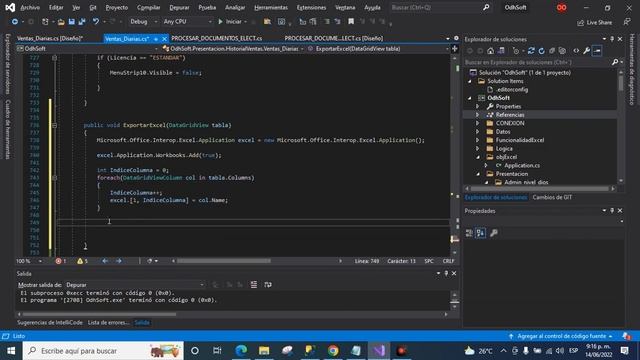Click Agregar al control de código fuente
Viewport: 640px width, 360px height.
pos(561,336)
